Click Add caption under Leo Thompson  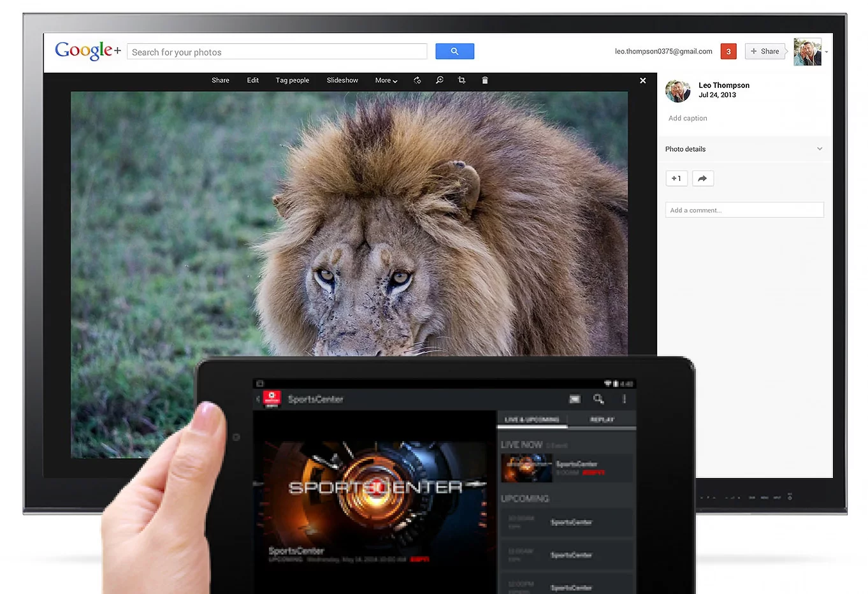click(687, 118)
